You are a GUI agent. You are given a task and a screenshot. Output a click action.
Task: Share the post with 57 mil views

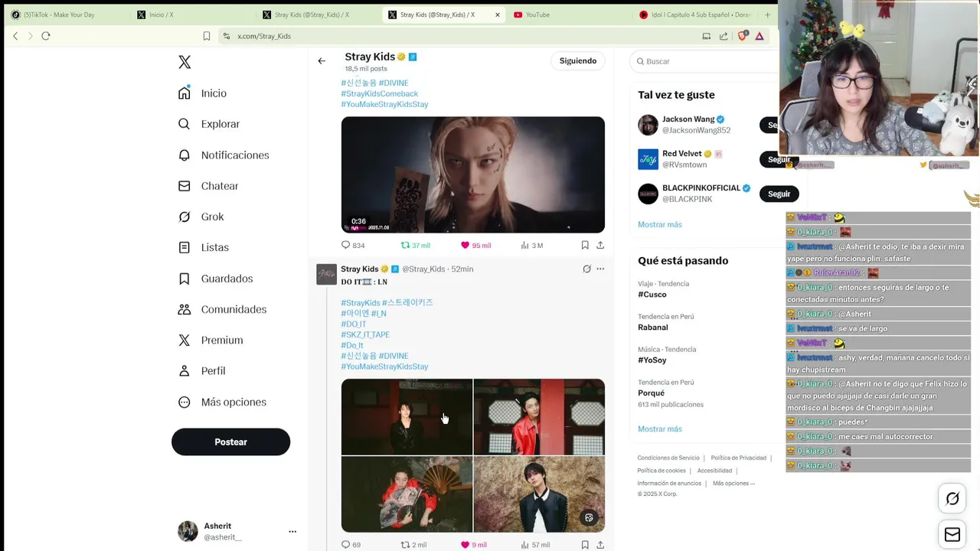pos(600,545)
